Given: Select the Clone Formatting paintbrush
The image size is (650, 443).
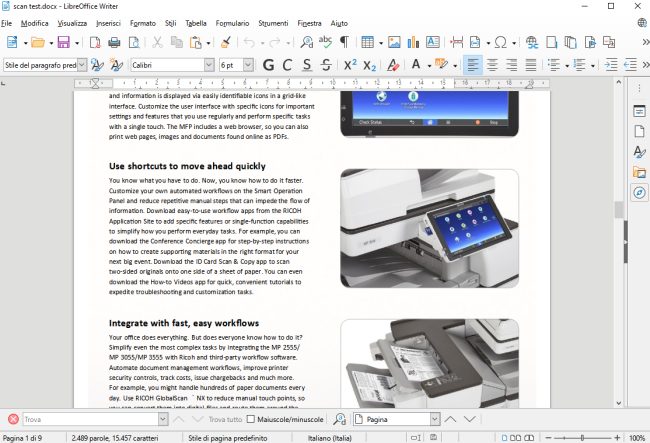Looking at the screenshot, I should pos(226,42).
